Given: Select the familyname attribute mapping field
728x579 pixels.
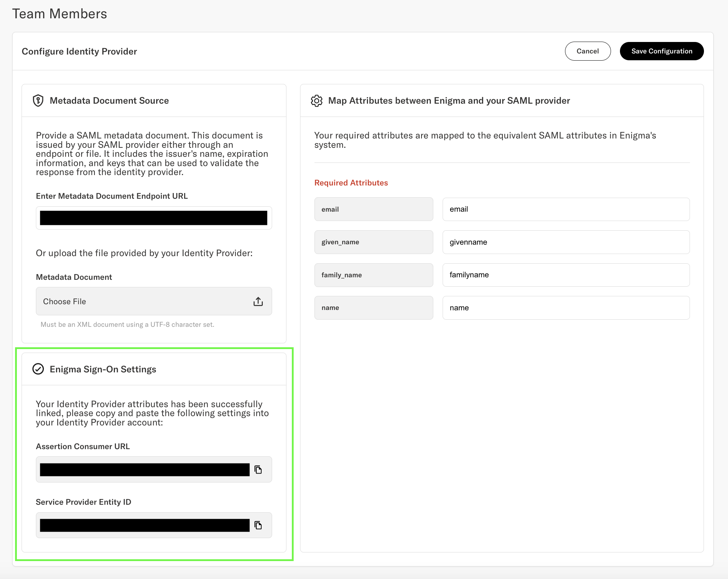Looking at the screenshot, I should [566, 275].
